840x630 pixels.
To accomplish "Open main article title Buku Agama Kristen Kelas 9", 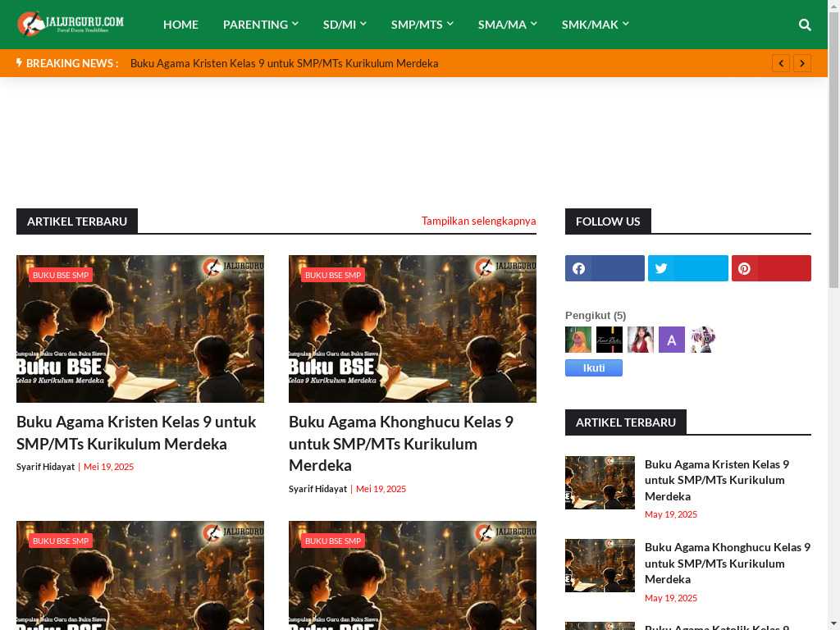I will pos(136,433).
